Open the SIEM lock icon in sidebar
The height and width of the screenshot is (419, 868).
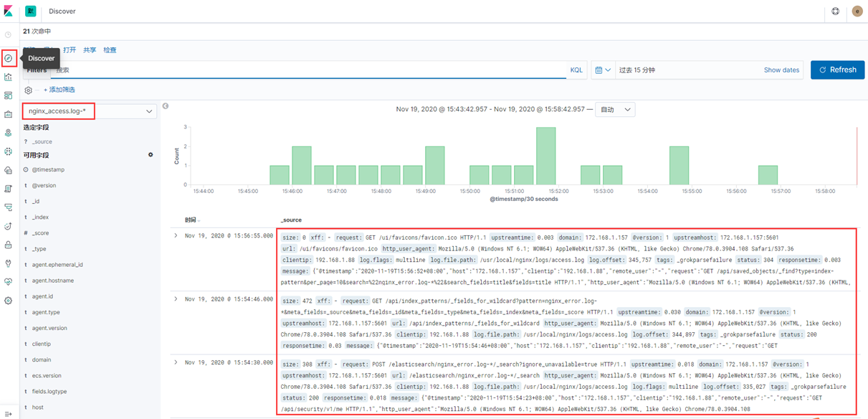pyautogui.click(x=8, y=245)
